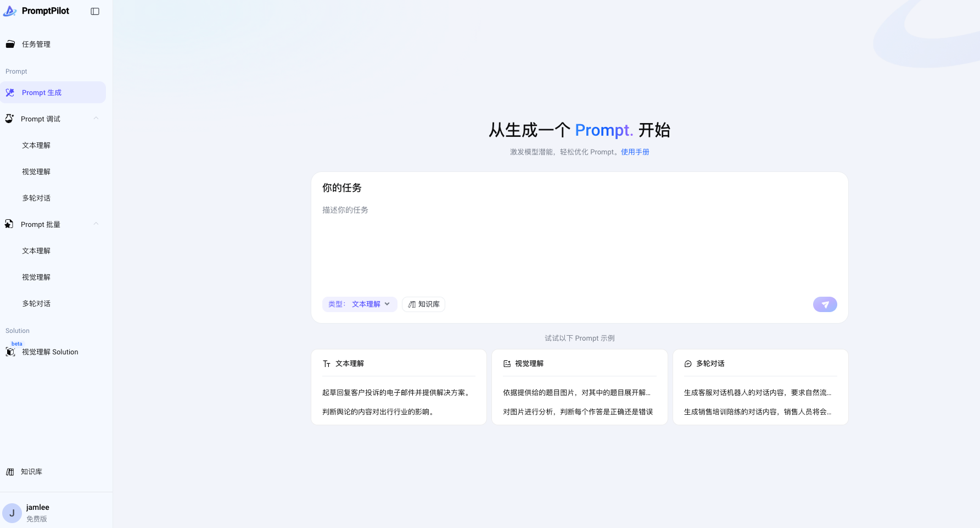This screenshot has width=980, height=528.
Task: Open the 使用手册 link
Action: click(635, 152)
